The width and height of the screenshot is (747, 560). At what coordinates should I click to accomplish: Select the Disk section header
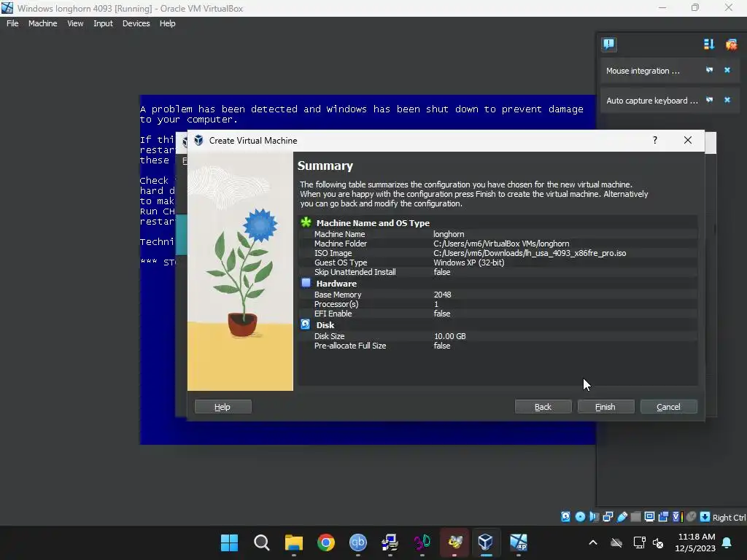325,324
